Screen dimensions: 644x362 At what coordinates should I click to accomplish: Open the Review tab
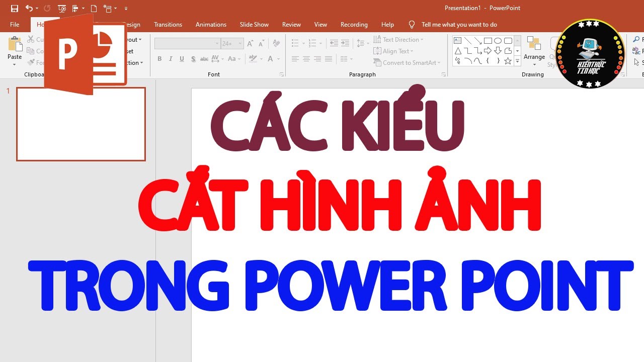pyautogui.click(x=291, y=25)
